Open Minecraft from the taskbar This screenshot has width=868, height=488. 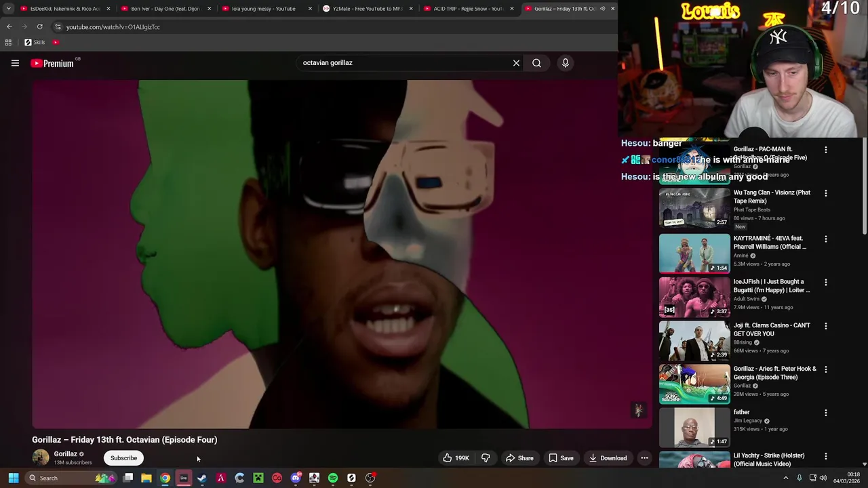tap(258, 478)
